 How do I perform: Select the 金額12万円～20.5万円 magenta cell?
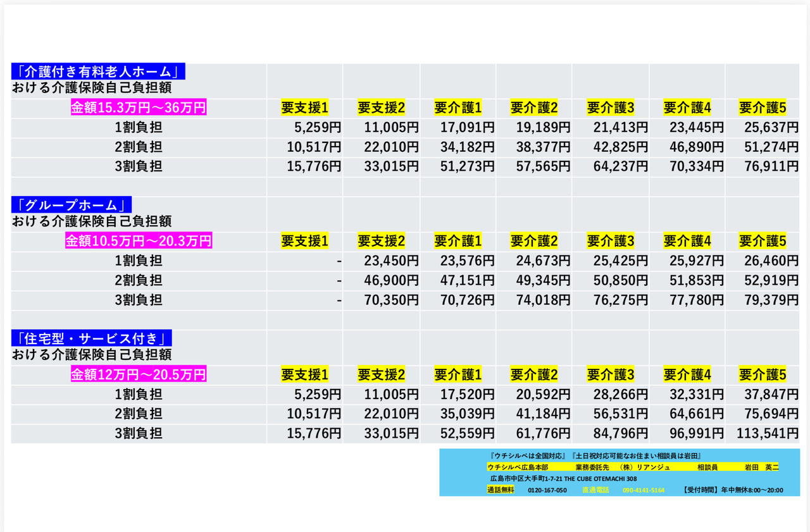[139, 375]
